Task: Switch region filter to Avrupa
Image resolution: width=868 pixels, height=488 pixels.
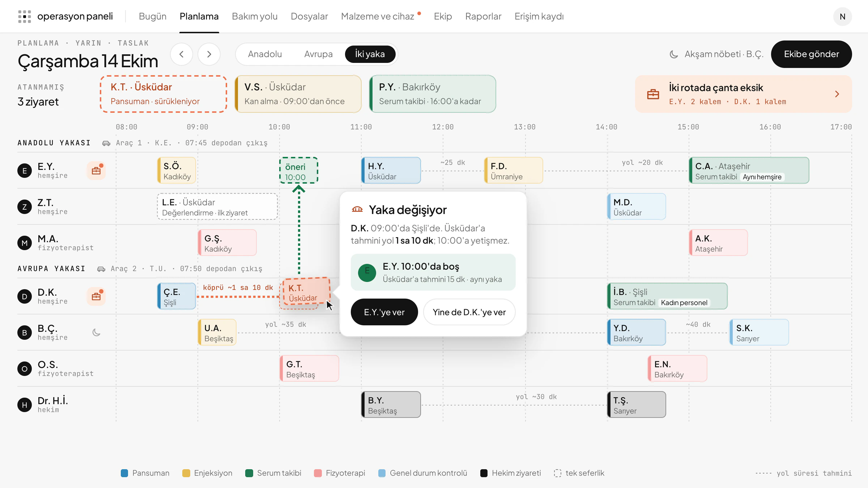Action: [318, 54]
